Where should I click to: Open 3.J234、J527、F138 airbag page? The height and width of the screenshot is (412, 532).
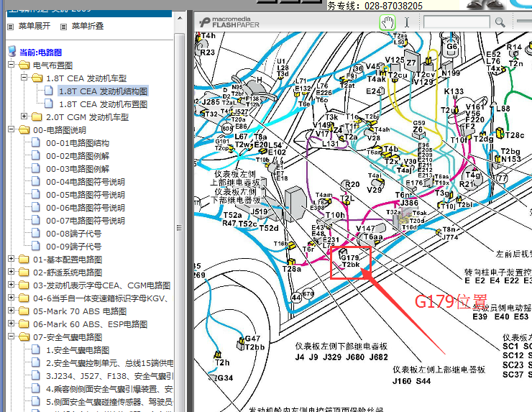click(x=109, y=376)
